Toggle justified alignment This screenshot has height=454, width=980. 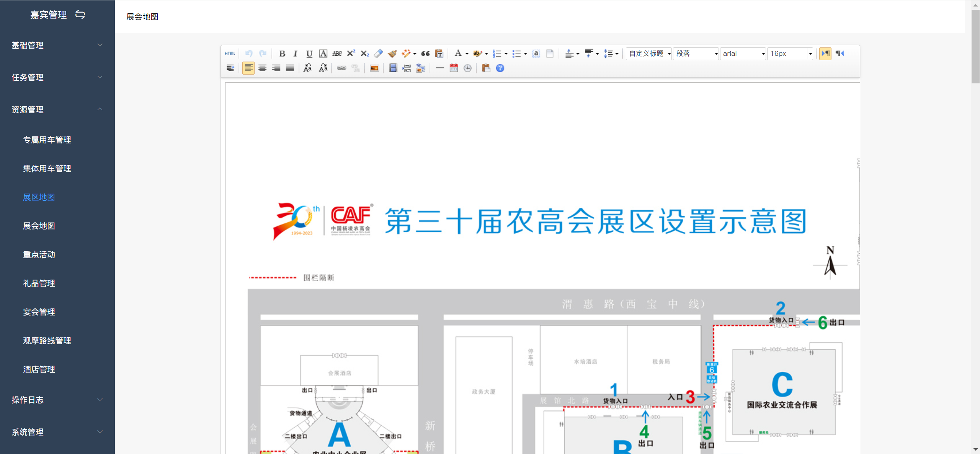[290, 68]
